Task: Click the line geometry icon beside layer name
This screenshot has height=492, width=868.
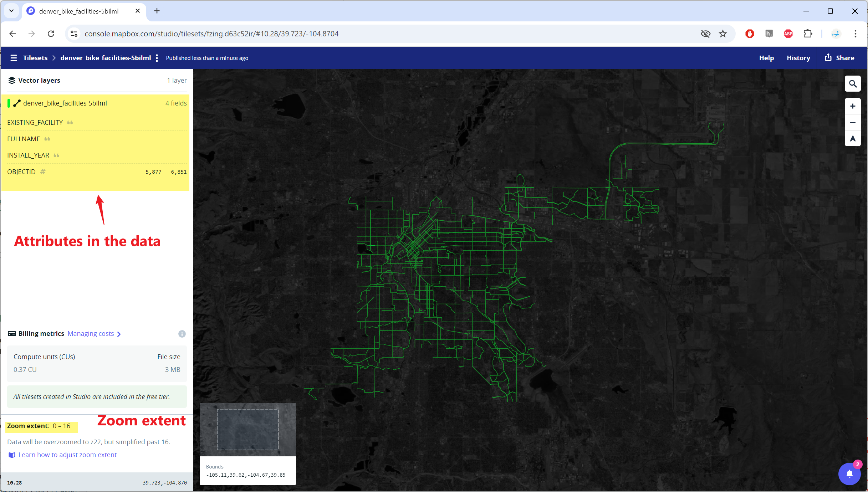Action: [17, 103]
